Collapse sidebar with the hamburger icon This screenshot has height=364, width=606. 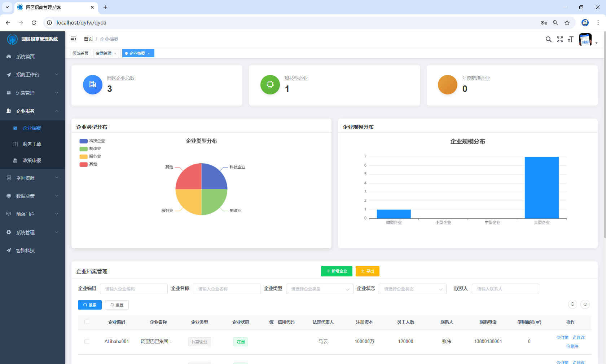click(x=73, y=39)
